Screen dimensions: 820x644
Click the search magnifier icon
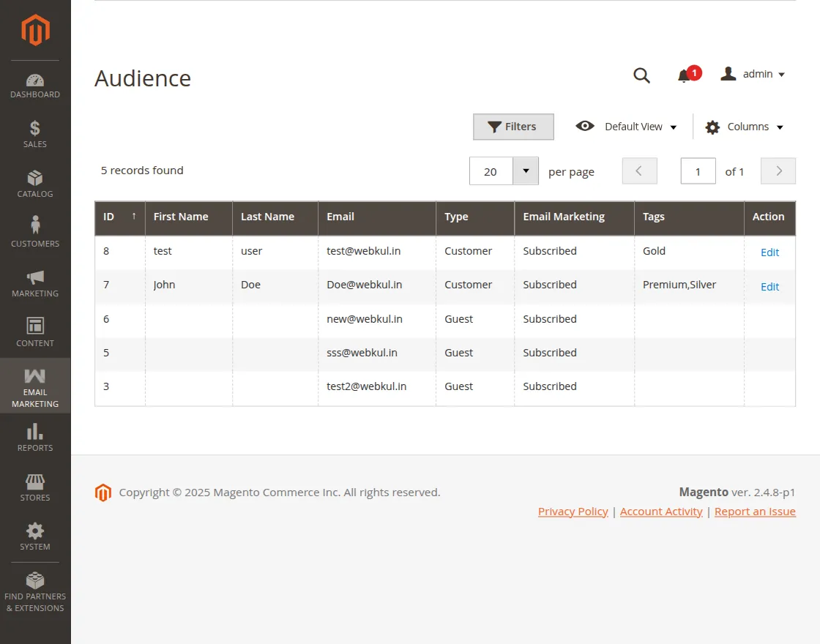click(x=641, y=75)
